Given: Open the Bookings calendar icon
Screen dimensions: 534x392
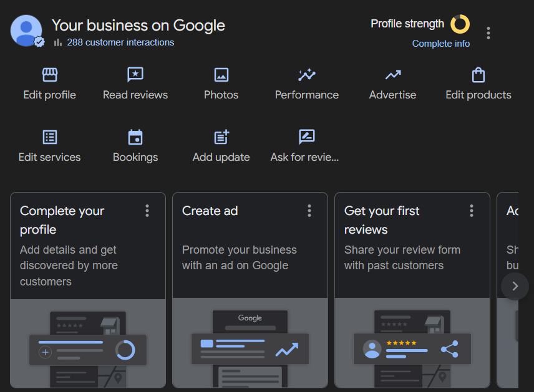Looking at the screenshot, I should tap(135, 137).
